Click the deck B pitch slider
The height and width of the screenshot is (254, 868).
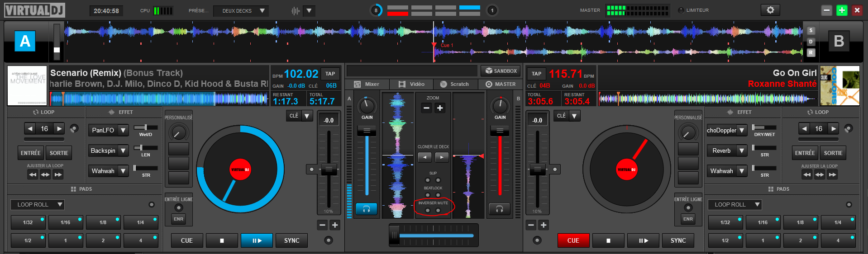537,169
